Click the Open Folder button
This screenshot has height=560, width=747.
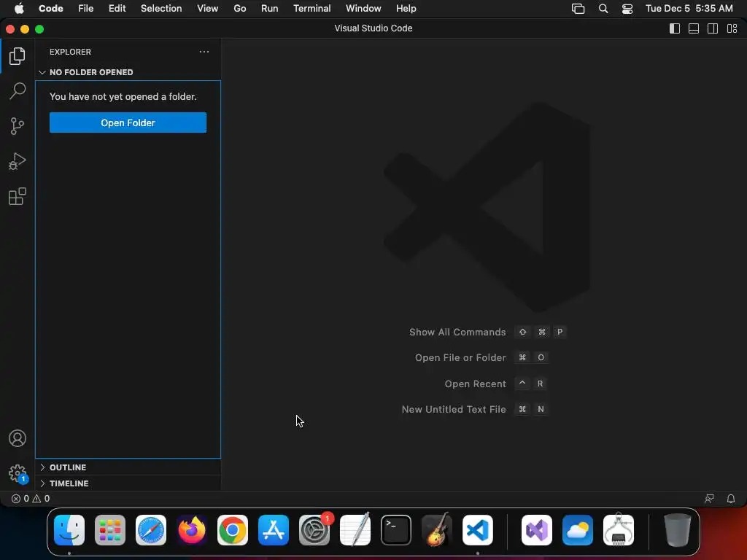coord(128,122)
